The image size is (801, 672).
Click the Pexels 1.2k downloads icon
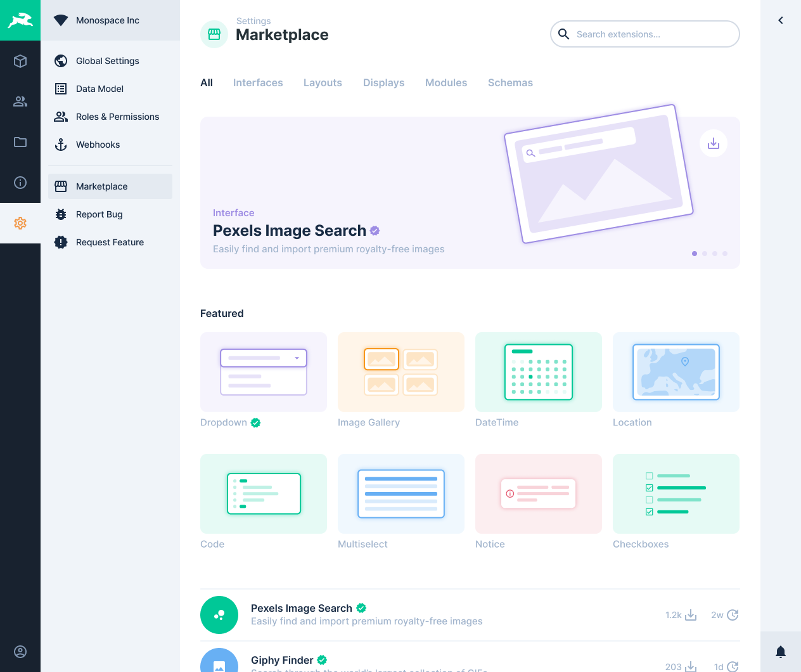(x=691, y=615)
